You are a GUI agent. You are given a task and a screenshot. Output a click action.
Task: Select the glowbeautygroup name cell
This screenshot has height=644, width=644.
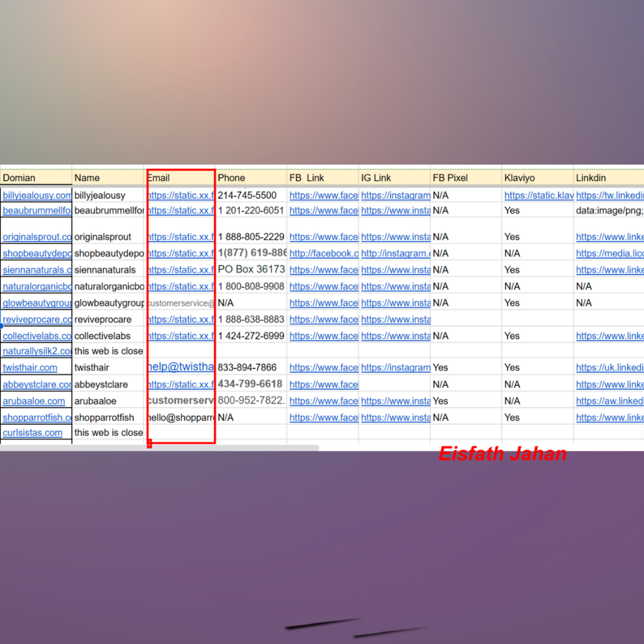[109, 303]
